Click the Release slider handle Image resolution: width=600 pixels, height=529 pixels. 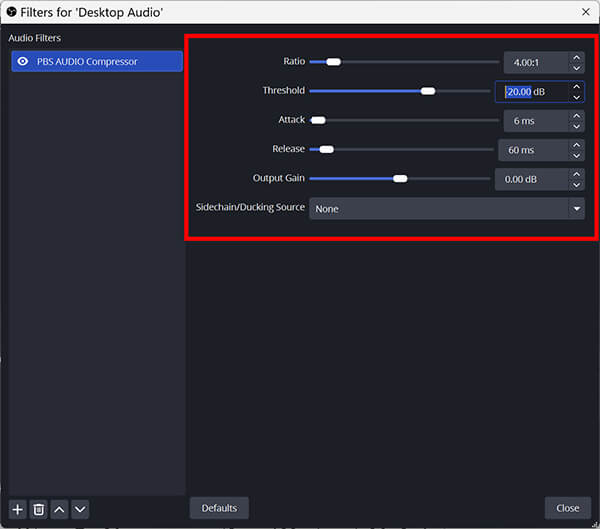pyautogui.click(x=326, y=149)
